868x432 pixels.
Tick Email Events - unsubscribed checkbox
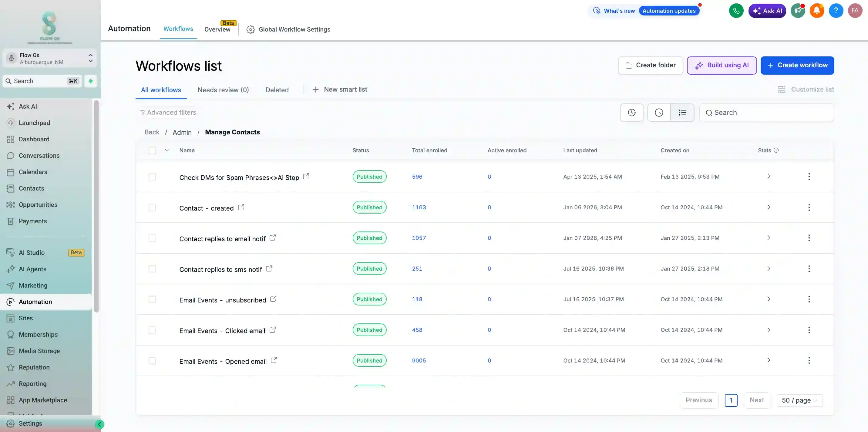[x=152, y=299]
